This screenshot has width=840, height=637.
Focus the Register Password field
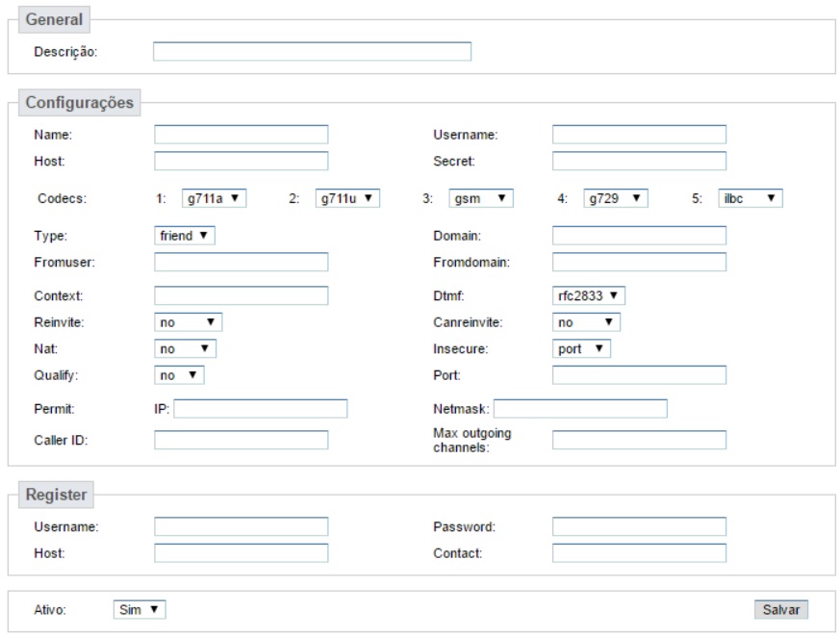click(x=639, y=526)
